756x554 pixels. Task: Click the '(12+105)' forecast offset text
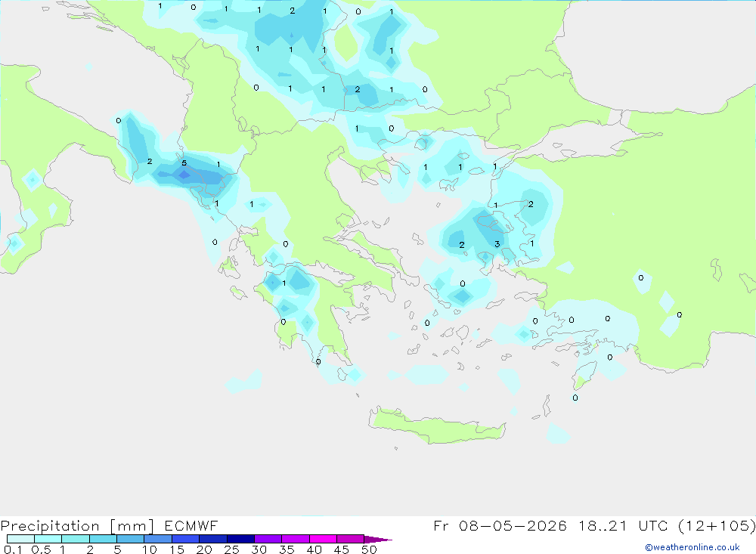[x=717, y=525]
